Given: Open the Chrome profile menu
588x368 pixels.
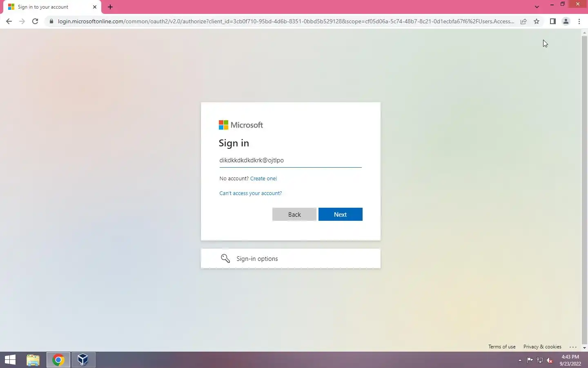Looking at the screenshot, I should coord(566,21).
